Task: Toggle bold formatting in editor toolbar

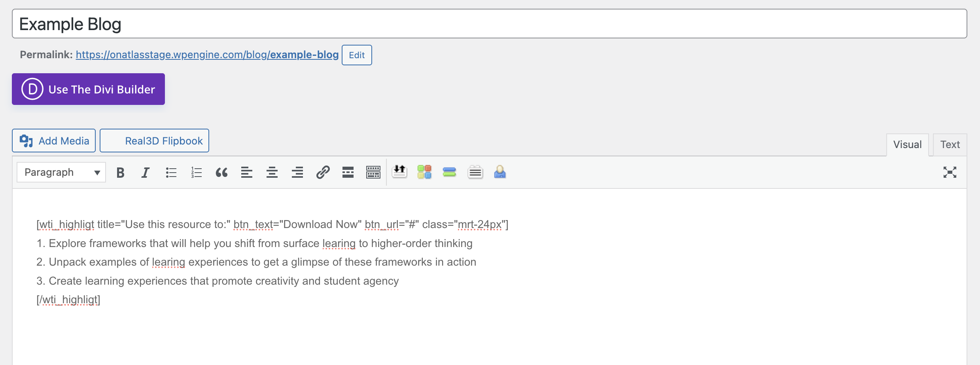Action: tap(121, 173)
